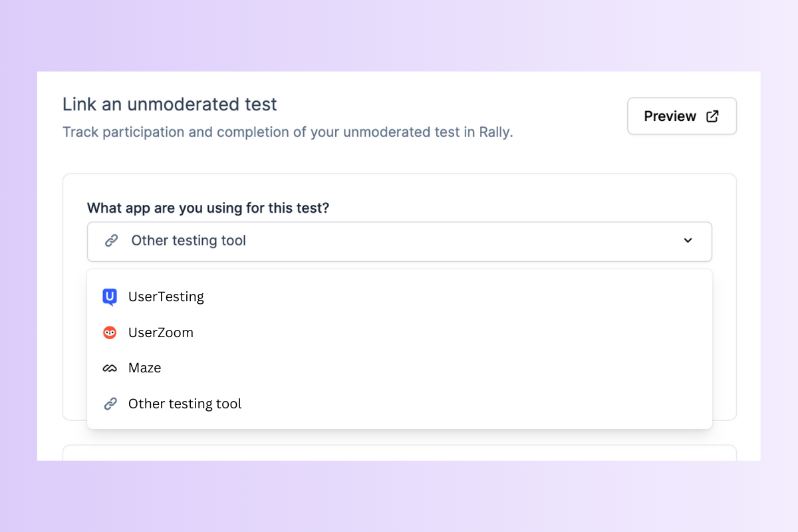Click link icon beside Other testing tool option

[x=110, y=404]
